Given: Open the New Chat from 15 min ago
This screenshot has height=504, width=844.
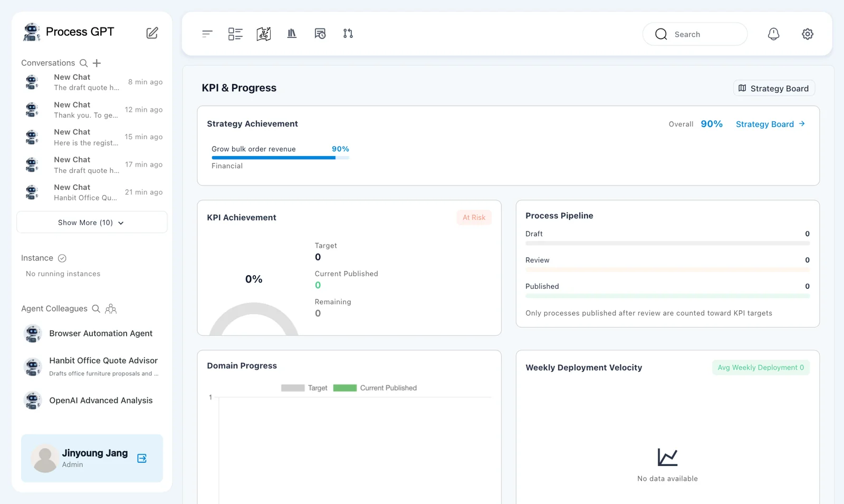Looking at the screenshot, I should coord(92,137).
